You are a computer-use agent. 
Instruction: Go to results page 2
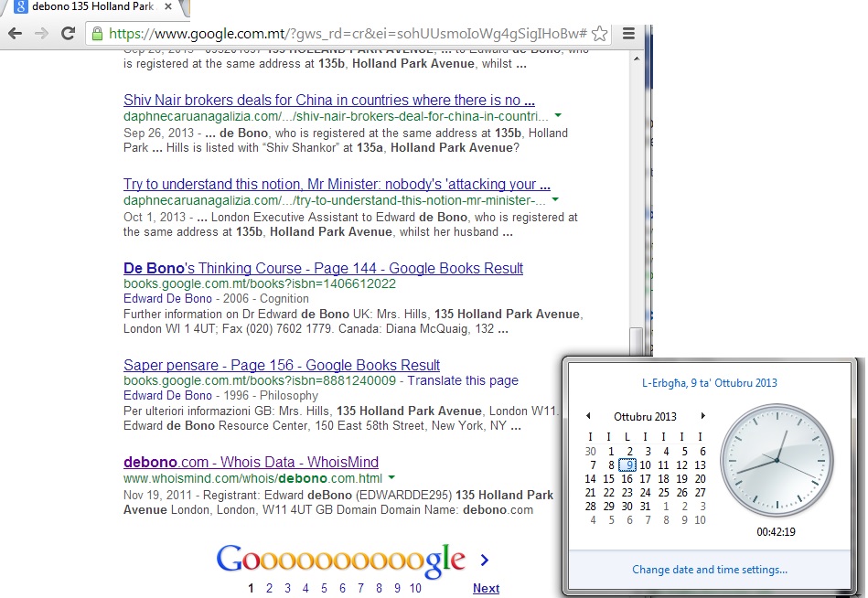coord(269,588)
